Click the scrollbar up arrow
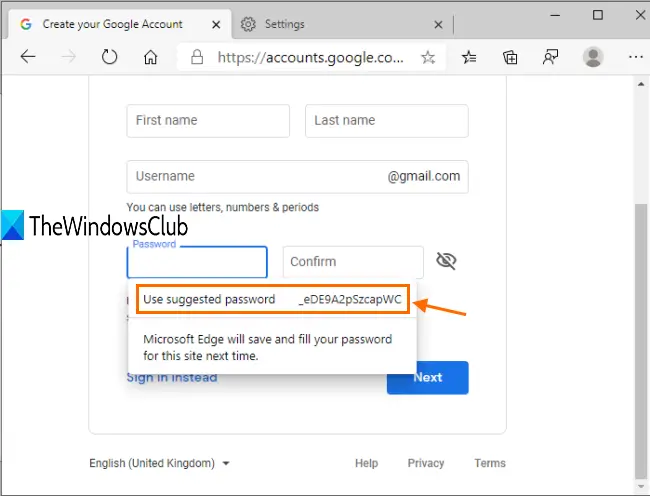650x496 pixels. tap(641, 84)
